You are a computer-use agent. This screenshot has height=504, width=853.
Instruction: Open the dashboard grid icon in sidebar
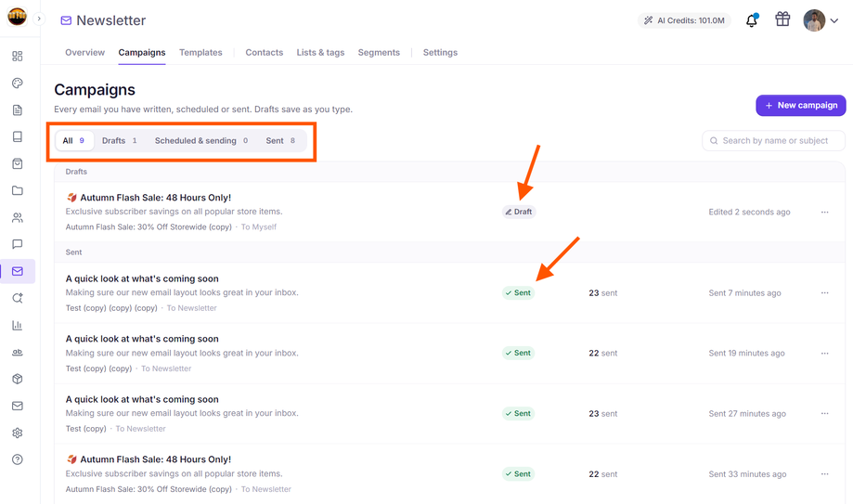18,56
